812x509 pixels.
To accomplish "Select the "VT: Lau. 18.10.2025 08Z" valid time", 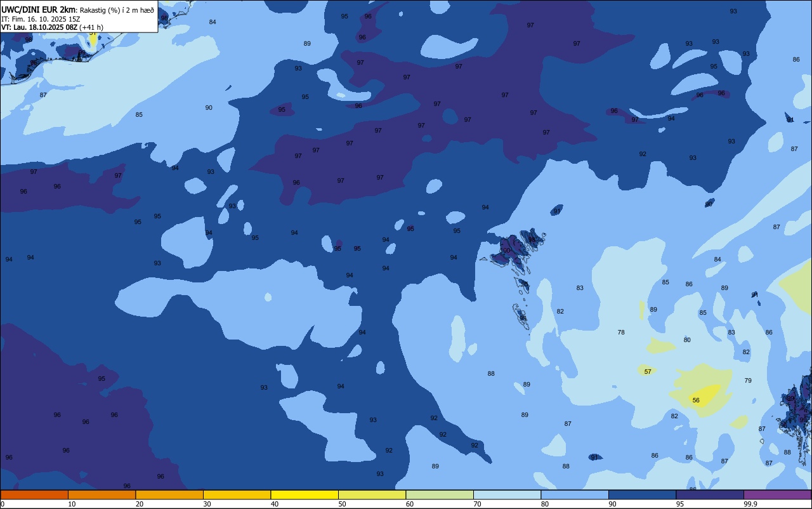I will tap(39, 27).
